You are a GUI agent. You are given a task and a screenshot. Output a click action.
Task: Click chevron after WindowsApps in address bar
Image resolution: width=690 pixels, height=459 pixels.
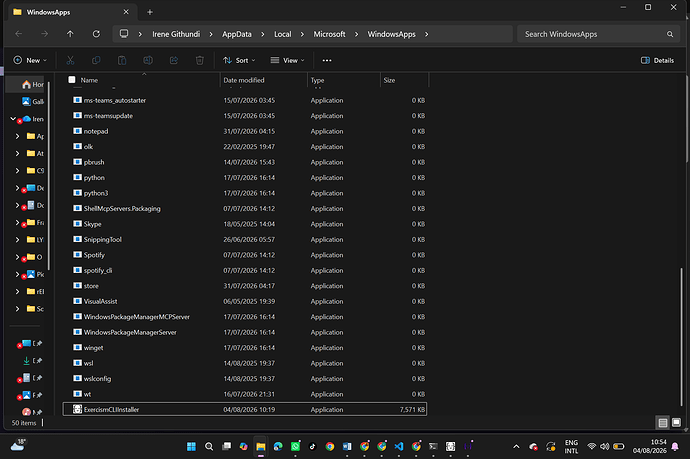426,34
